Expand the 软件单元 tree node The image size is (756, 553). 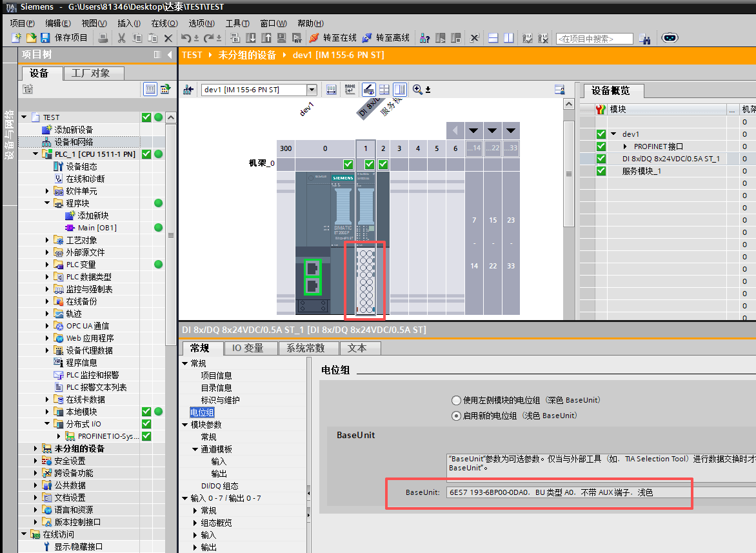pos(47,191)
